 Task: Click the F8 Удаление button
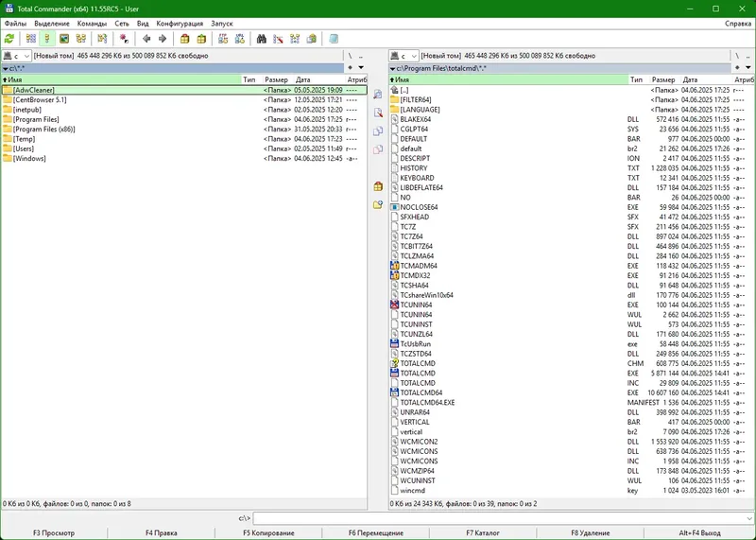[590, 532]
